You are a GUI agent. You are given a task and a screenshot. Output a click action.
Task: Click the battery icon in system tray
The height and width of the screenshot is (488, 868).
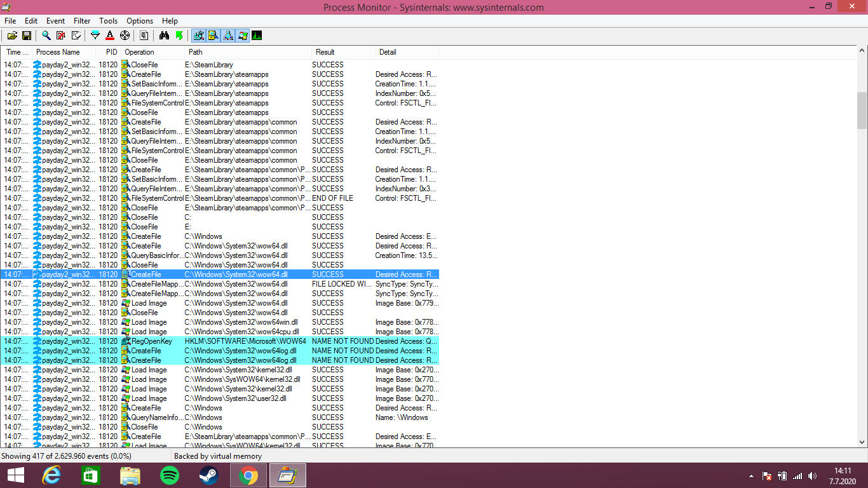782,476
